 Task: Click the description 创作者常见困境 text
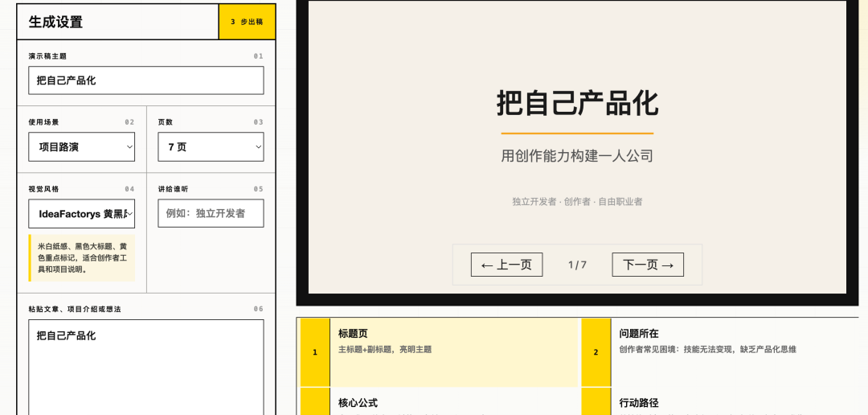(707, 350)
